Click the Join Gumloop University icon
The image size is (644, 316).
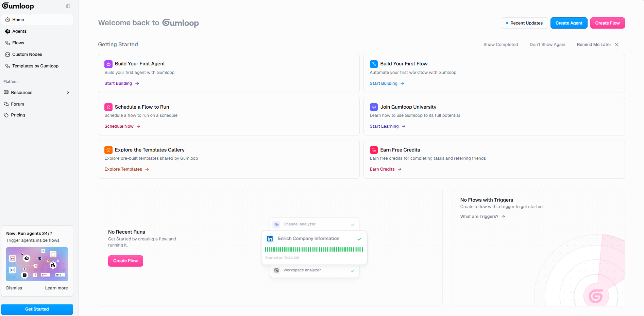(374, 107)
